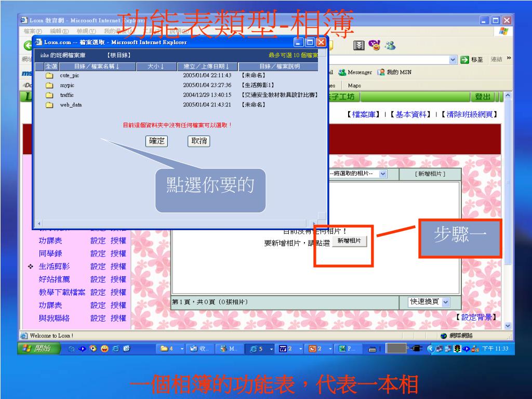Click 【根目錄】 in the file picker
The image size is (532, 399).
(x=119, y=55)
